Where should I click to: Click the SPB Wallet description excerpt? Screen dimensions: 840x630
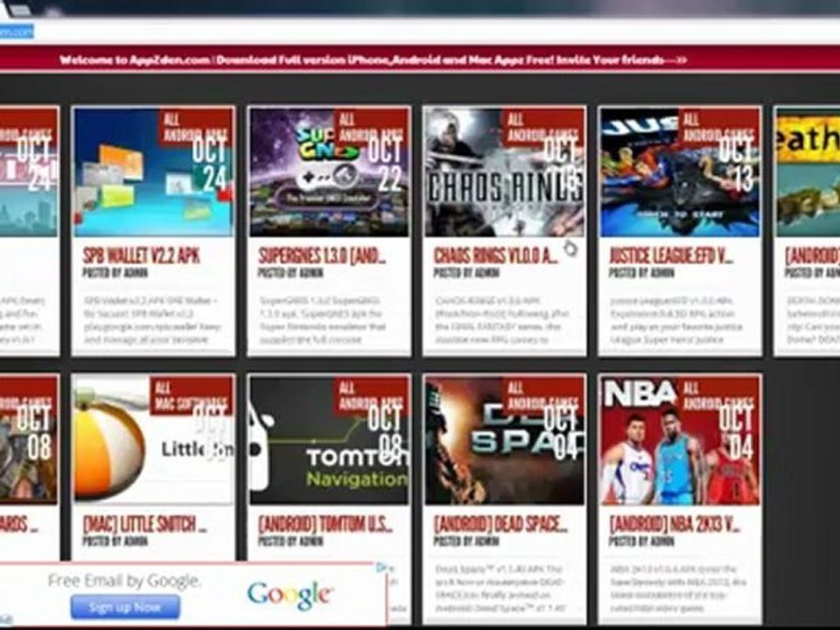(151, 320)
